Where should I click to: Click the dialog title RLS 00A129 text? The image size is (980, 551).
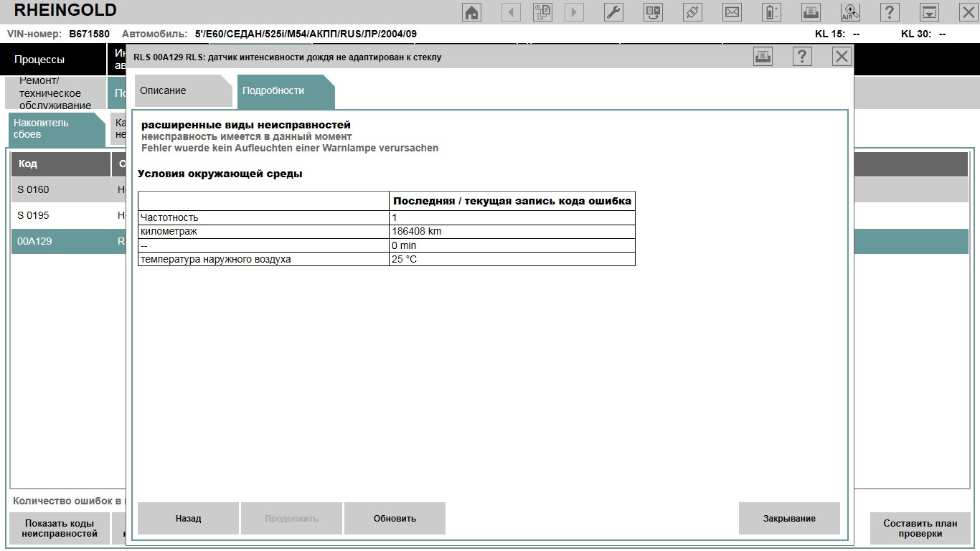288,57
